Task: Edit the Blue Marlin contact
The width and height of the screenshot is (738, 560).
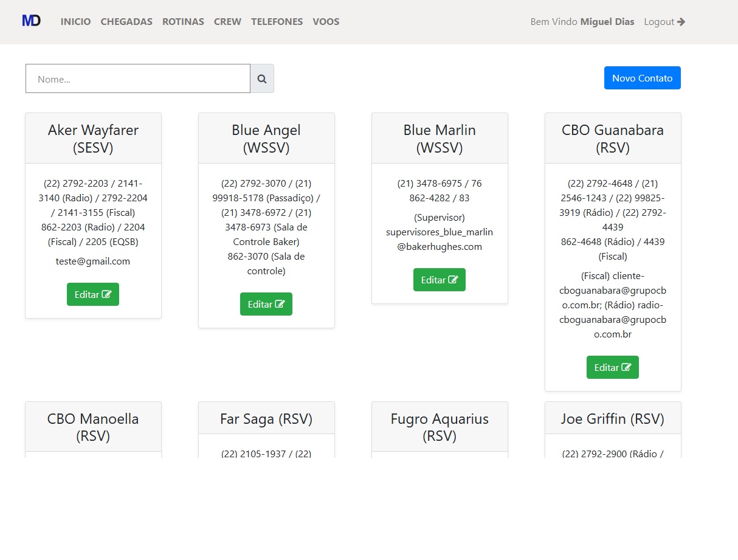Action: [440, 280]
